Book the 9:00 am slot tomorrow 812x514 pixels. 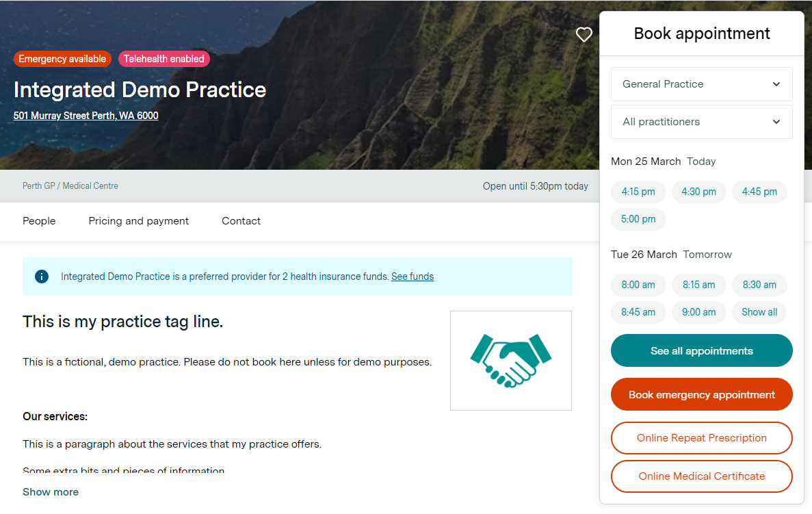tap(698, 312)
